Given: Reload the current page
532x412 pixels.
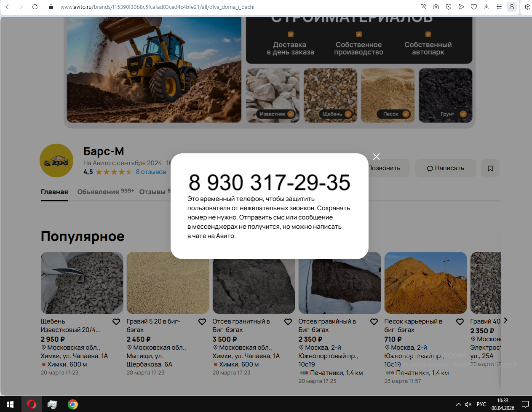Looking at the screenshot, I should 35,7.
